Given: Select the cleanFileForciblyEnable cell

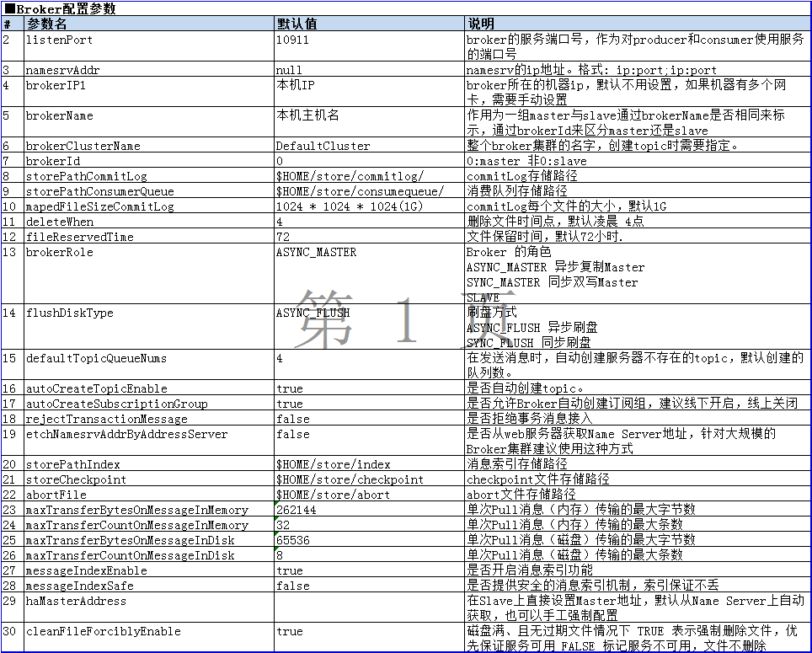Looking at the screenshot, I should coord(149,637).
